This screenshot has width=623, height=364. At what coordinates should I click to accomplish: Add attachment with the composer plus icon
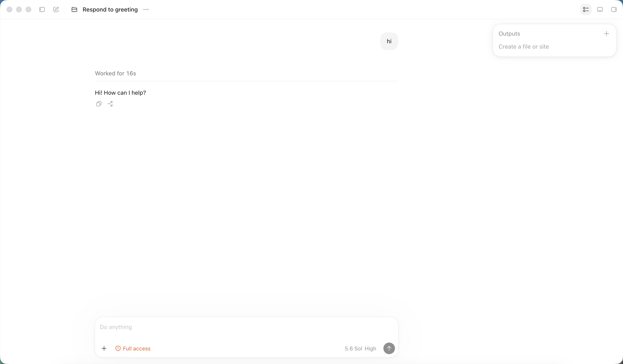[104, 348]
